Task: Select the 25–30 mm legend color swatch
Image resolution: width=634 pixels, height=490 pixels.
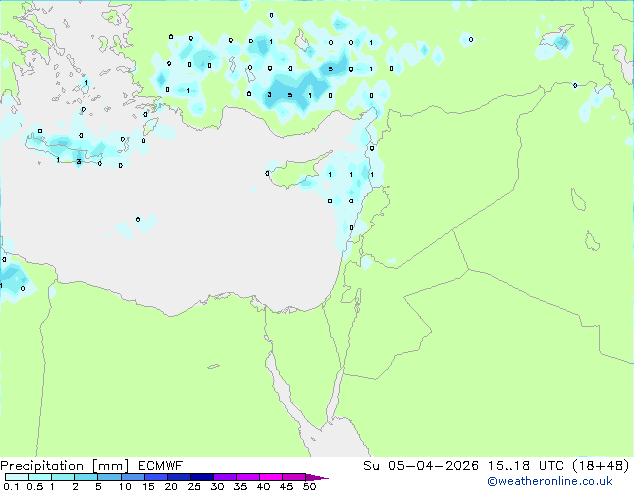Action: pyautogui.click(x=202, y=477)
